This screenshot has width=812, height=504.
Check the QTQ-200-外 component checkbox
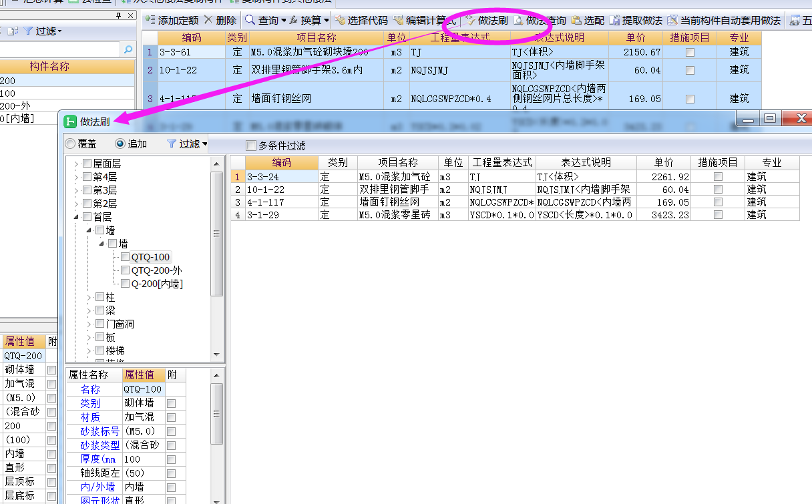[126, 270]
